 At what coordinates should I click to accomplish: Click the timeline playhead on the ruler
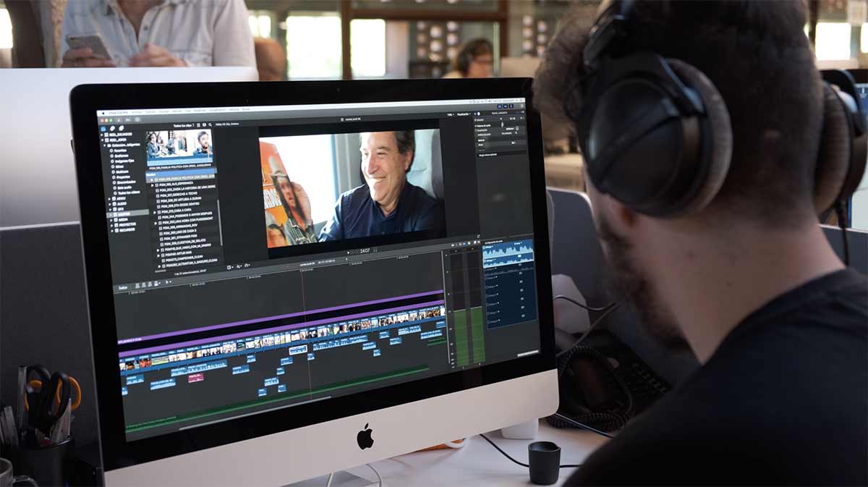[302, 271]
